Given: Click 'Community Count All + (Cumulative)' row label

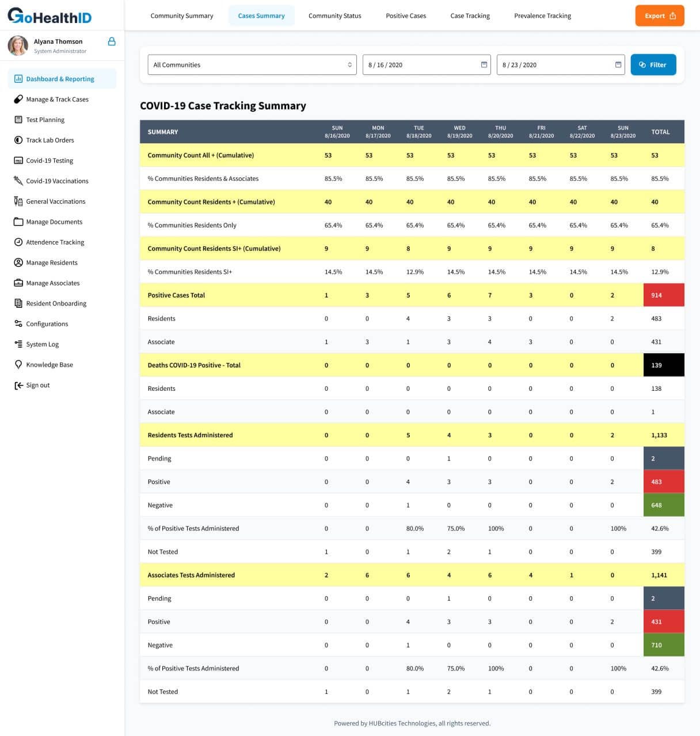Looking at the screenshot, I should click(x=201, y=155).
